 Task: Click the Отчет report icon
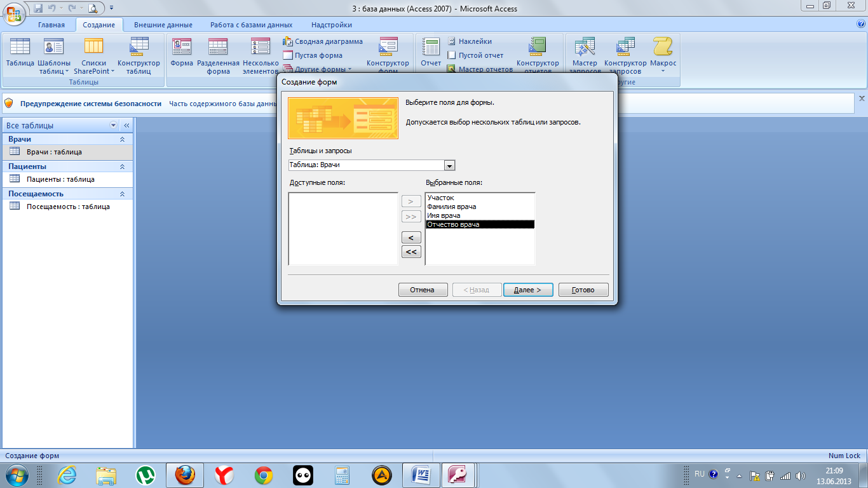[x=431, y=52]
